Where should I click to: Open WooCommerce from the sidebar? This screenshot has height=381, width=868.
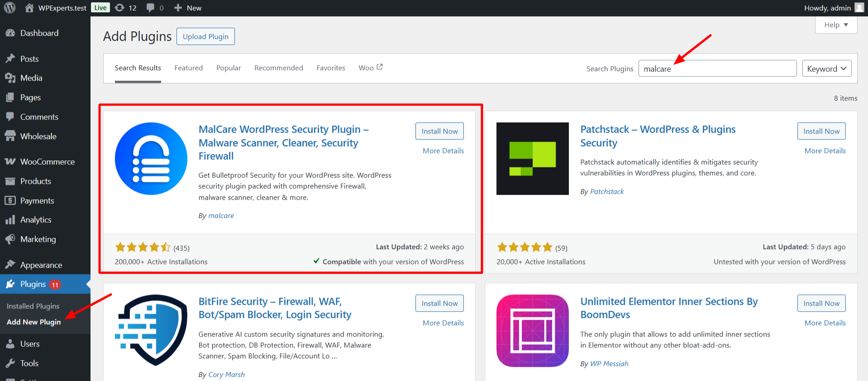[47, 162]
